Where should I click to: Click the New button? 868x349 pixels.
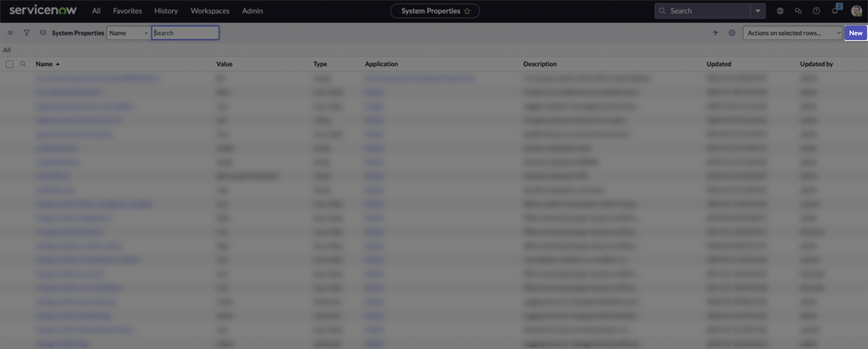point(856,33)
